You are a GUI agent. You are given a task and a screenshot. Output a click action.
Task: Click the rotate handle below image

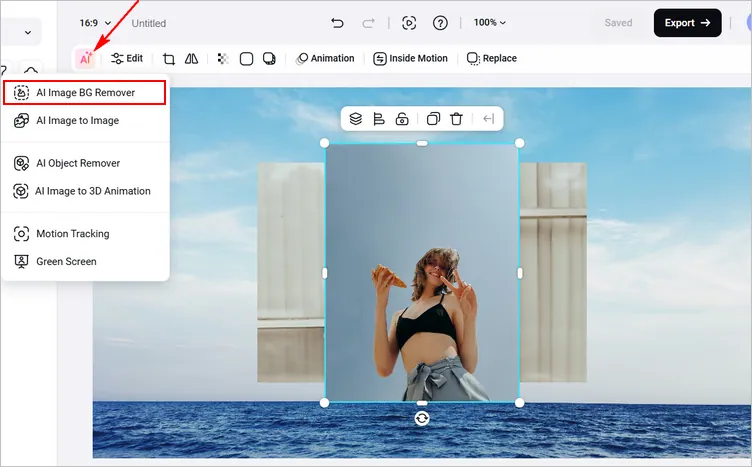[x=422, y=419]
